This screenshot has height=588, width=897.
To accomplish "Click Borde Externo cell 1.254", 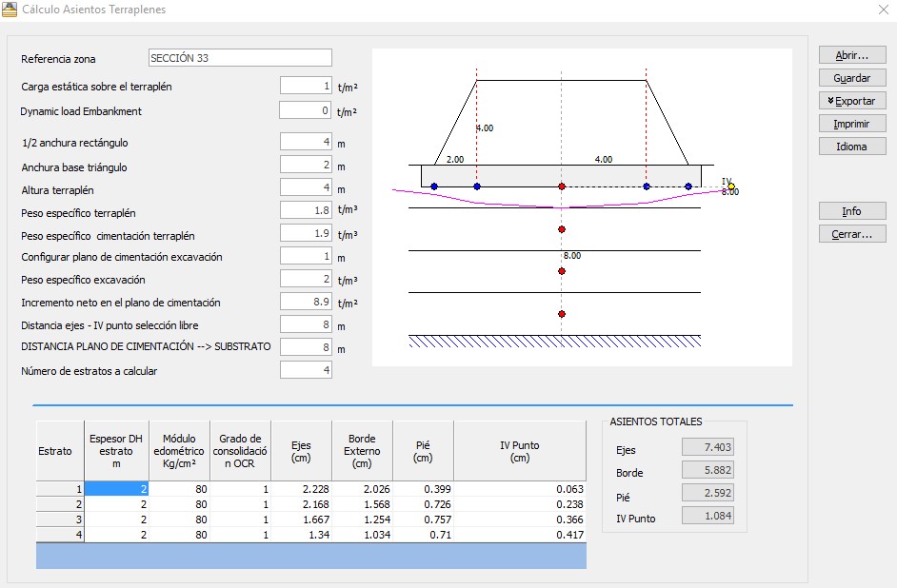I will [362, 519].
